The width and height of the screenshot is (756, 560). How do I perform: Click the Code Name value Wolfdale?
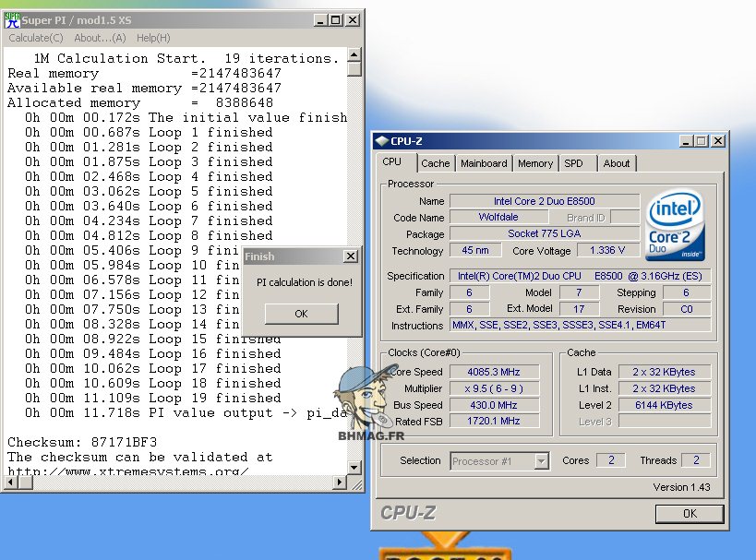pyautogui.click(x=498, y=218)
